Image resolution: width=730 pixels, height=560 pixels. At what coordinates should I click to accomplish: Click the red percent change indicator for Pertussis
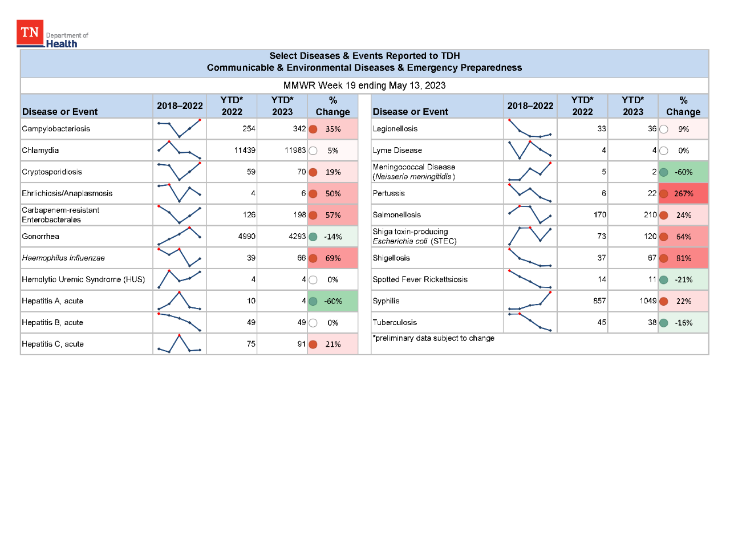pyautogui.click(x=663, y=193)
